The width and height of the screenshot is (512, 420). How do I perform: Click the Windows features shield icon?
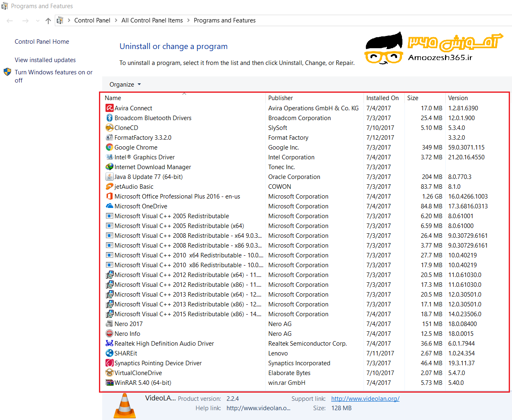pos(7,72)
